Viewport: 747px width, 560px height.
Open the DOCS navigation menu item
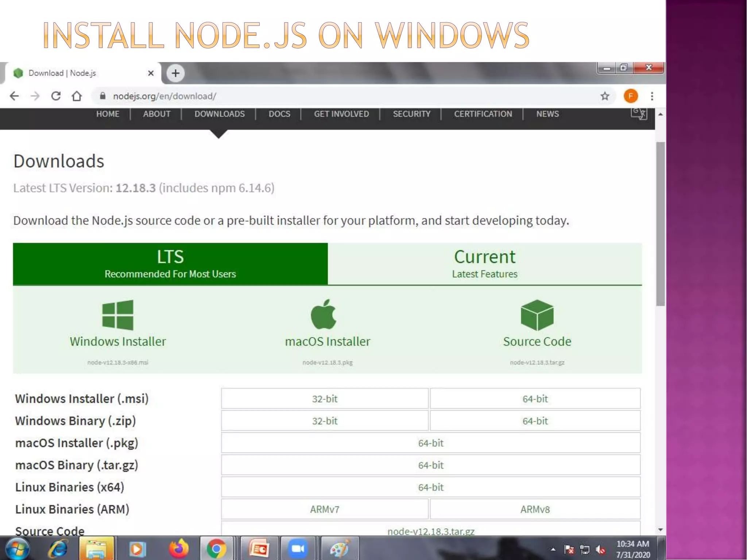(x=279, y=114)
